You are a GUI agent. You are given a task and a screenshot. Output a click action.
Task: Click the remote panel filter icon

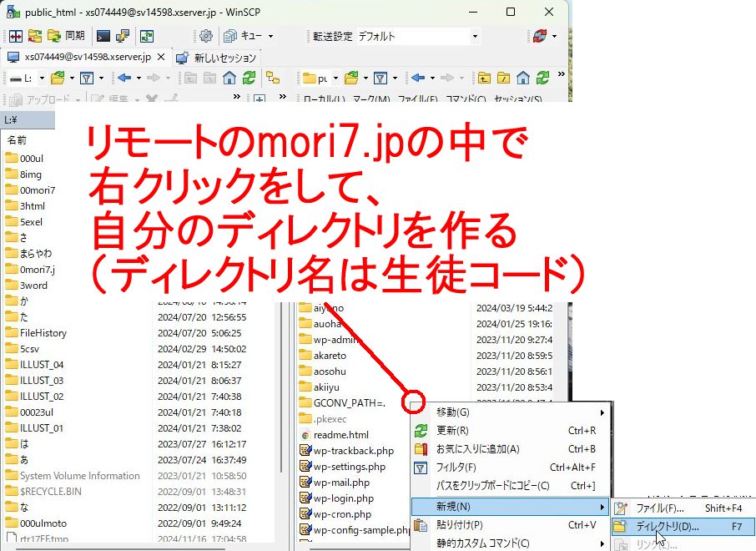click(x=381, y=78)
